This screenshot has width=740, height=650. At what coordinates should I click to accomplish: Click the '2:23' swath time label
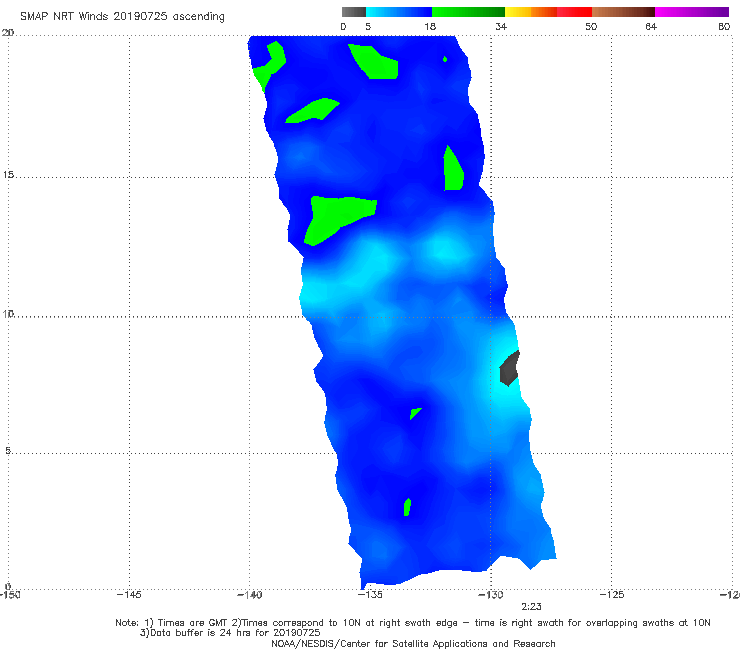click(531, 607)
